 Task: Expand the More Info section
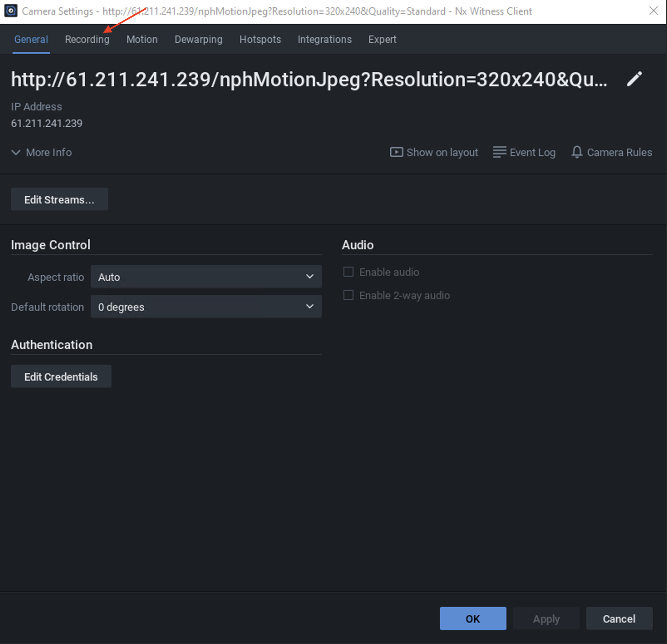42,152
